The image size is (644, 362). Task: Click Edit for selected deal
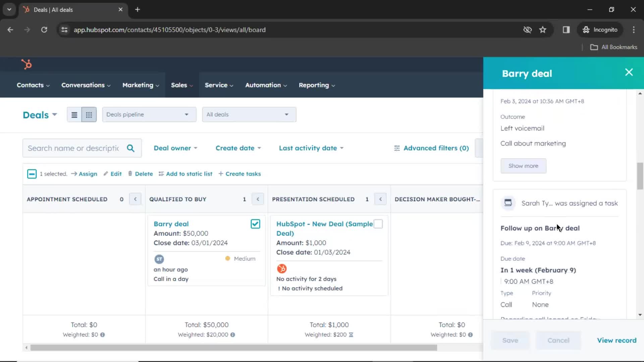pyautogui.click(x=113, y=174)
